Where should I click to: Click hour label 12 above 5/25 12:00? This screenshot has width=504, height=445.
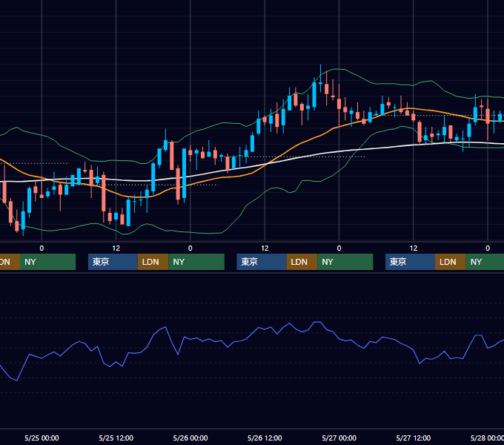(x=116, y=248)
